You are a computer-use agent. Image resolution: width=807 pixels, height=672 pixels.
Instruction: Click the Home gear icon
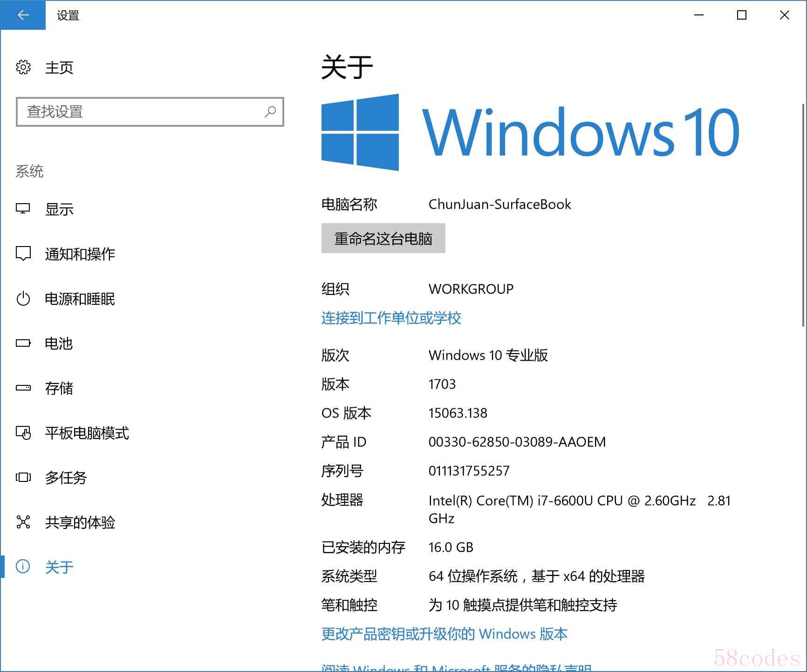tap(23, 67)
